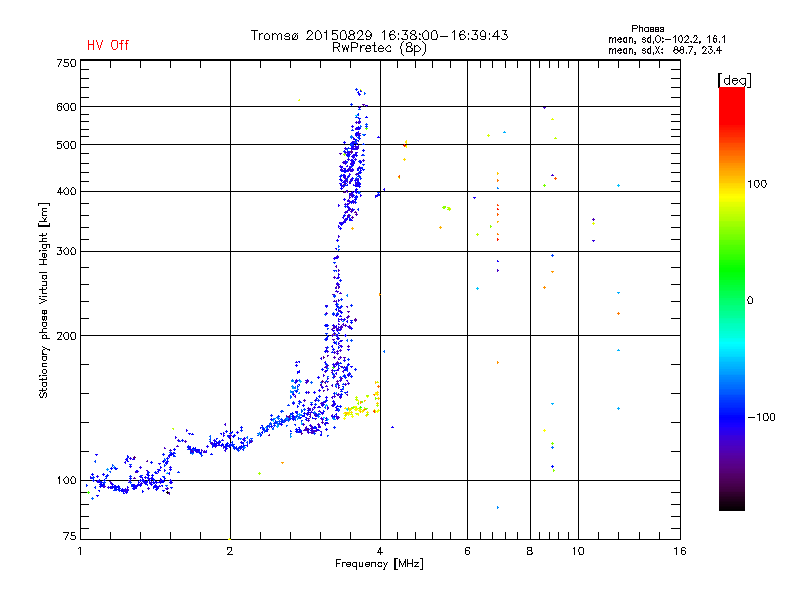The height and width of the screenshot is (600, 800).
Task: Click the "200" y-axis tick label
Action: click(x=66, y=336)
